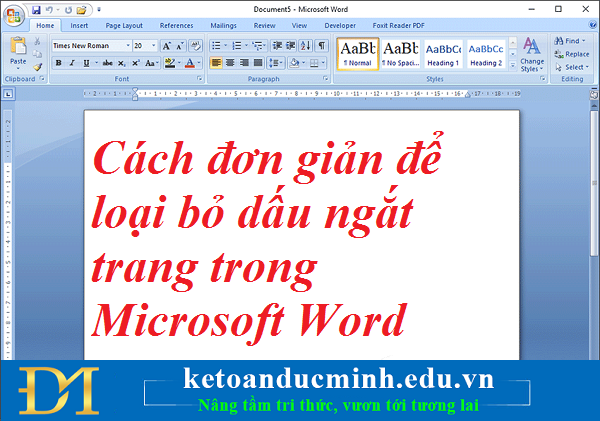Click the Multilevel List icon
Image resolution: width=600 pixels, height=421 pixels.
tap(259, 46)
